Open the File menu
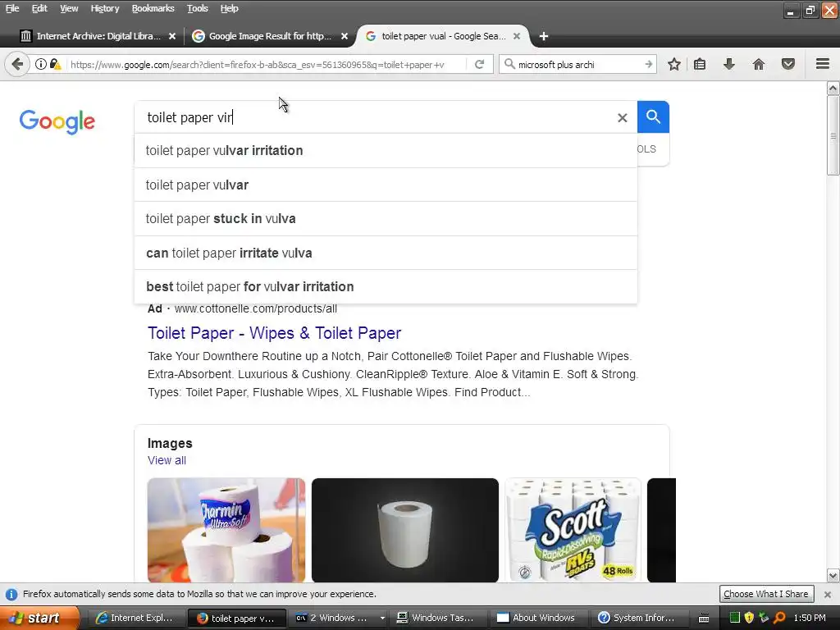 (12, 8)
